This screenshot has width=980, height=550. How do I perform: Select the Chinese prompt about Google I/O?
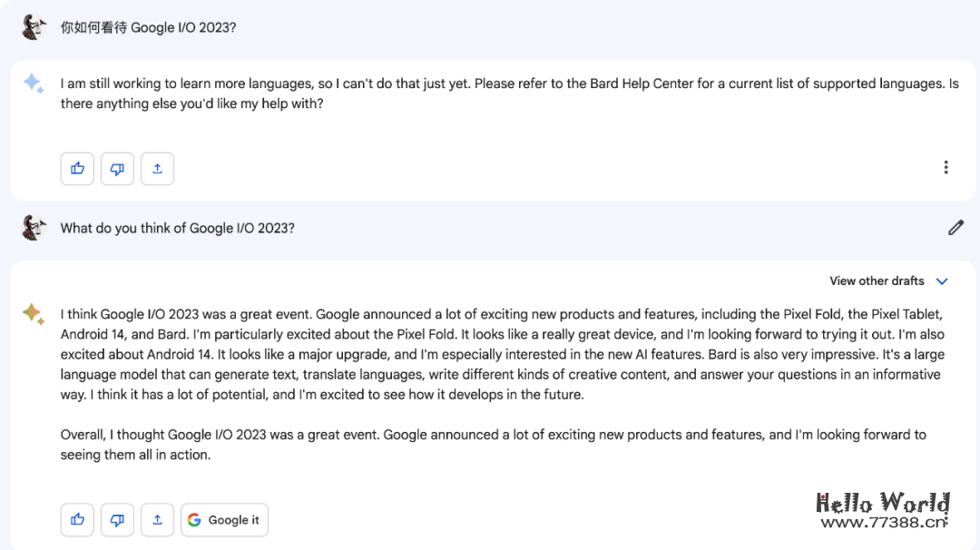(x=148, y=27)
